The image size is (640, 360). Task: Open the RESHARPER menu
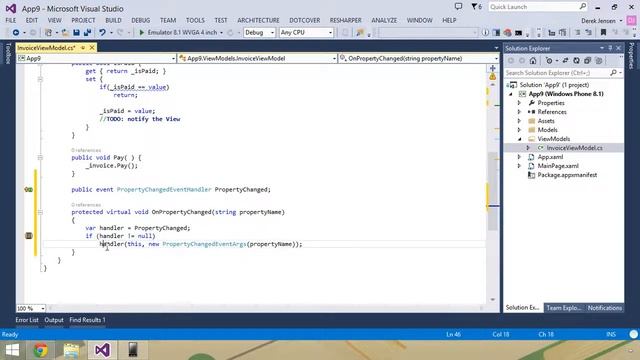tap(345, 20)
